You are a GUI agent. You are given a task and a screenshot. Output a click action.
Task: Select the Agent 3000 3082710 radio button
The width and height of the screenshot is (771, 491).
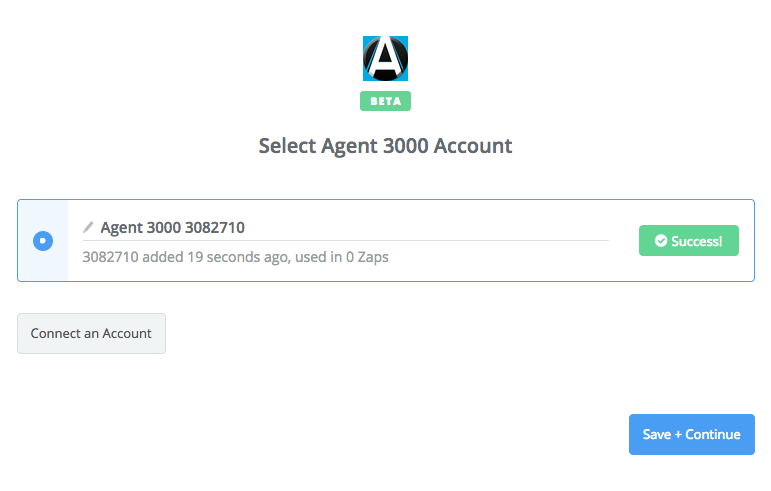[43, 241]
